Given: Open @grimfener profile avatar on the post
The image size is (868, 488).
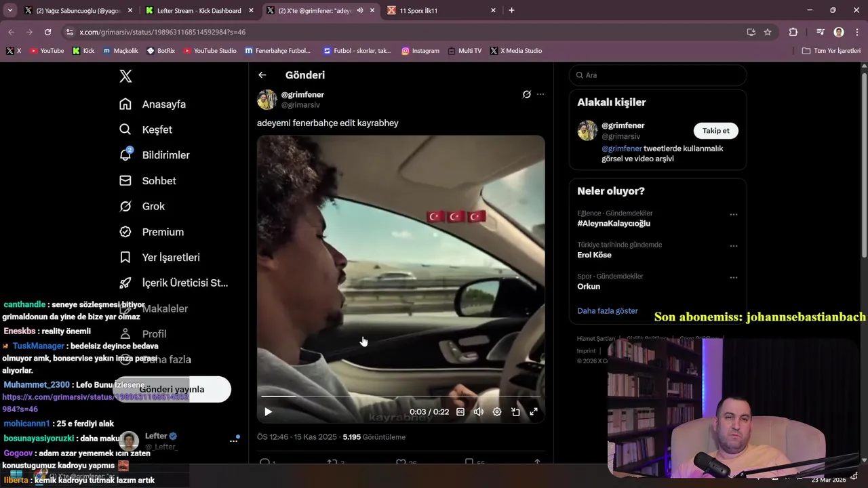Looking at the screenshot, I should click(267, 100).
